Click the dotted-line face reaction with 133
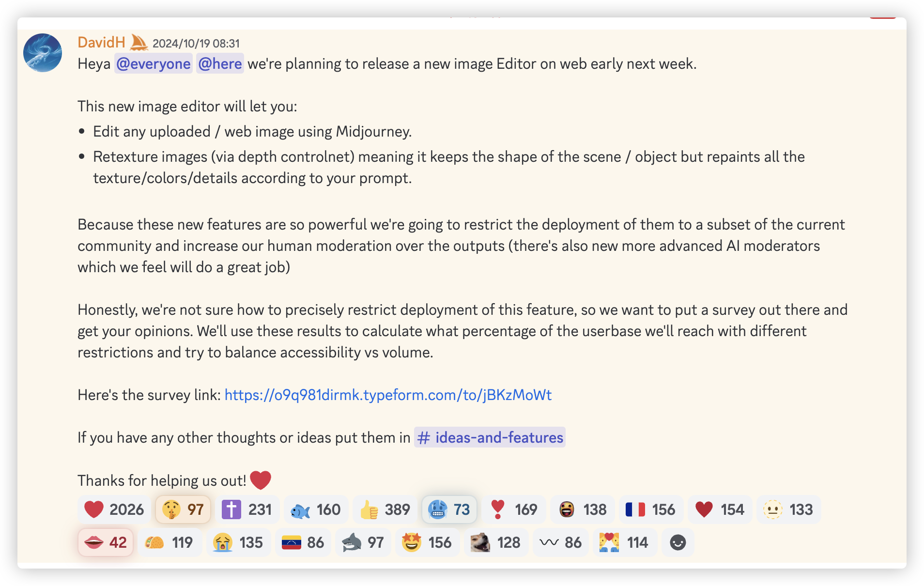This screenshot has height=586, width=924. click(x=789, y=509)
